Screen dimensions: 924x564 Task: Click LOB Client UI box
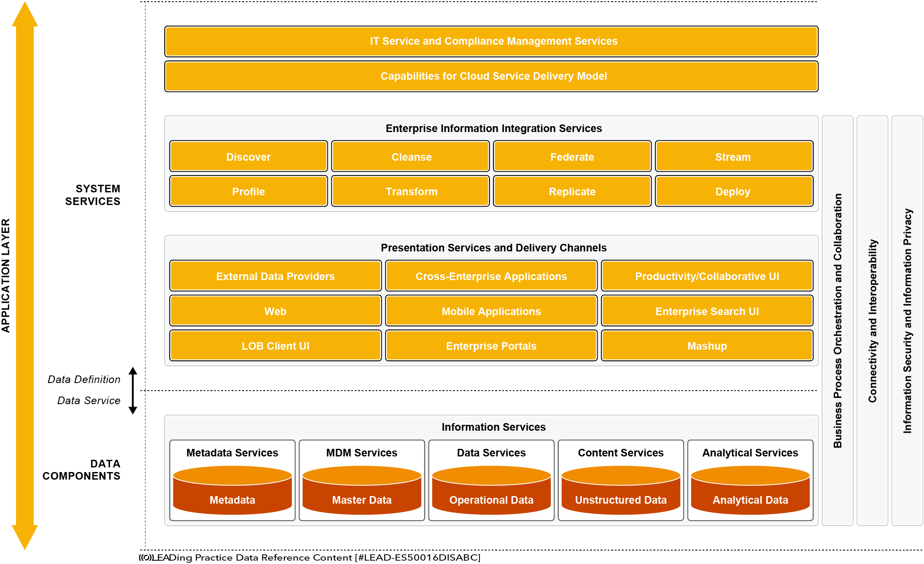(275, 346)
